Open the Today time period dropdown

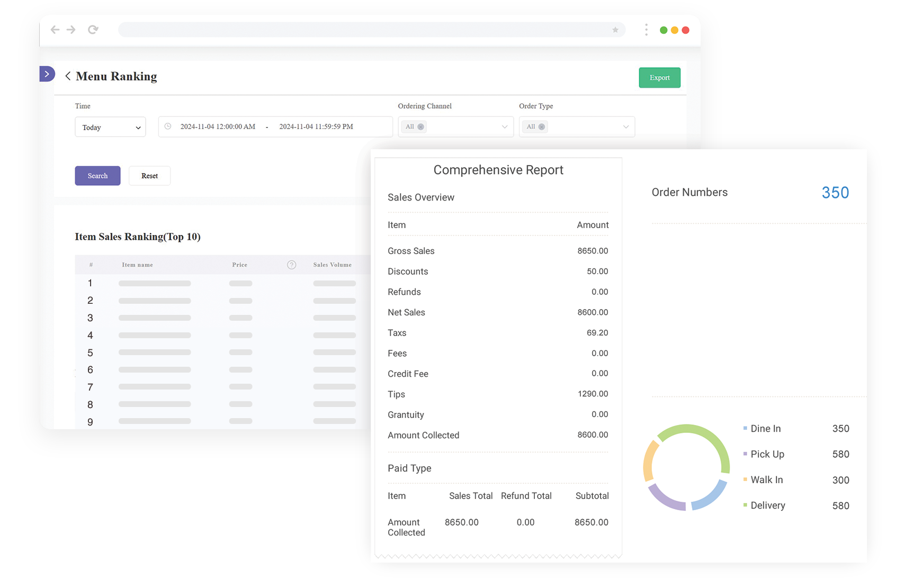(110, 126)
